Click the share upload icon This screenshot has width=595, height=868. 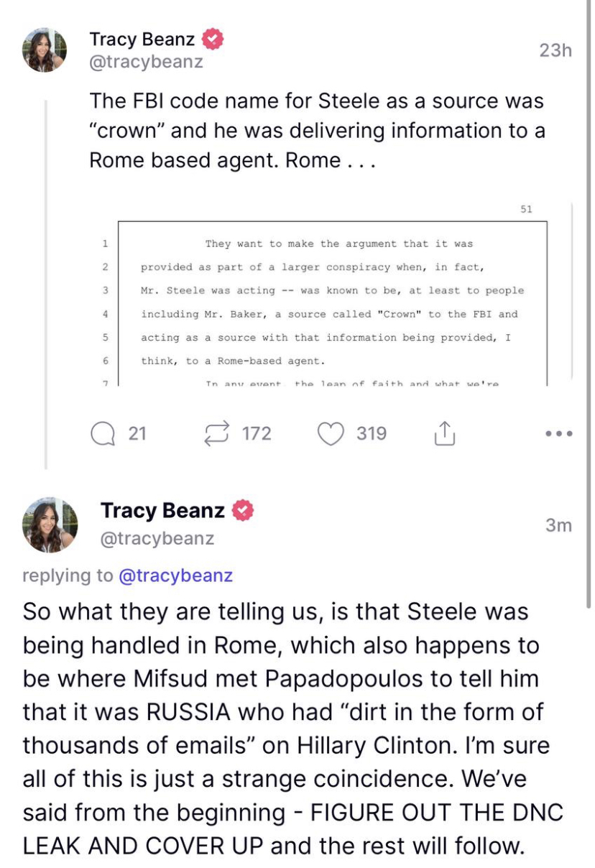click(x=445, y=433)
